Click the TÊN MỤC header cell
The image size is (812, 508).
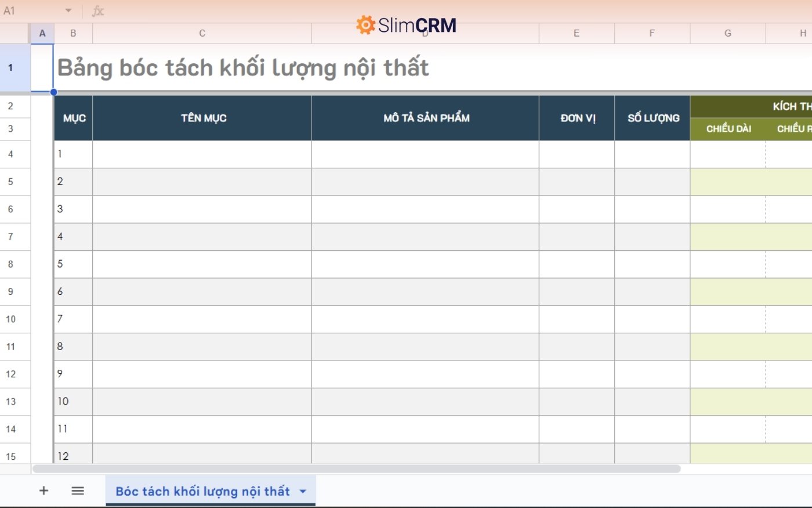(x=202, y=118)
